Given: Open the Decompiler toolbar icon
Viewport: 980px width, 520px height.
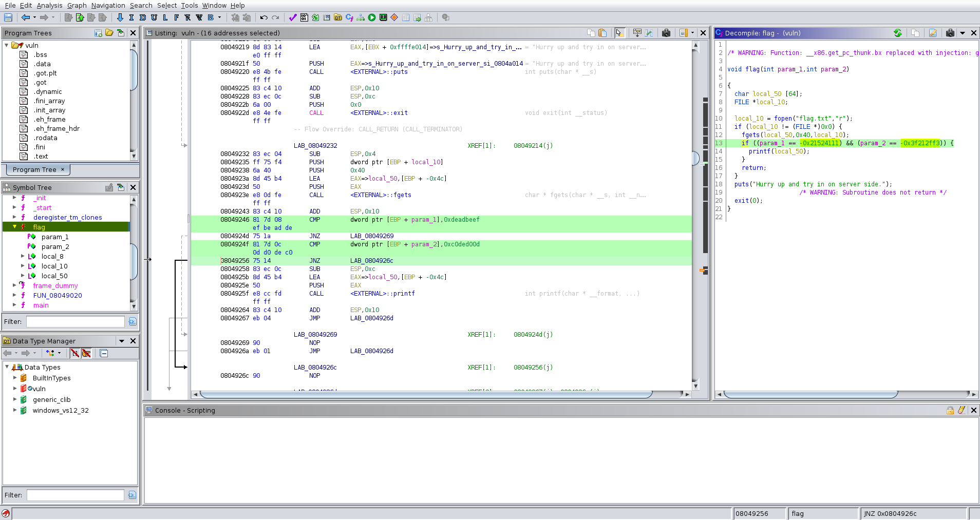Looking at the screenshot, I should pyautogui.click(x=349, y=17).
